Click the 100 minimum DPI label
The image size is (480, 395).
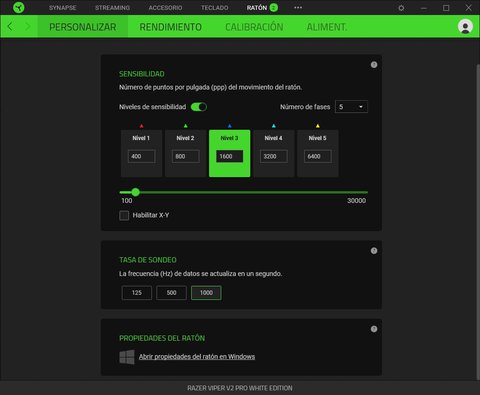click(127, 201)
